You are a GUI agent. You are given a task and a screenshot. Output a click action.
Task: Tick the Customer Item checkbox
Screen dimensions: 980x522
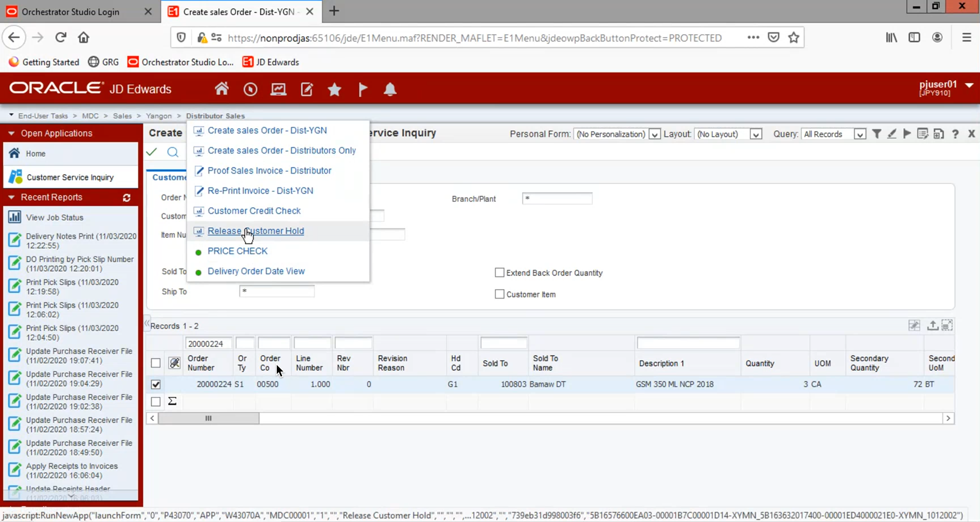tap(500, 294)
